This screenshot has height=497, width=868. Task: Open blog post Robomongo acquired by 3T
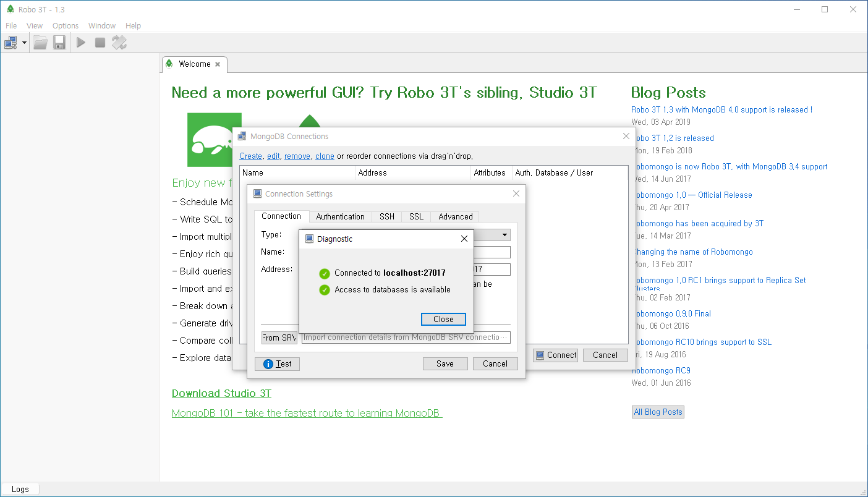(x=701, y=224)
